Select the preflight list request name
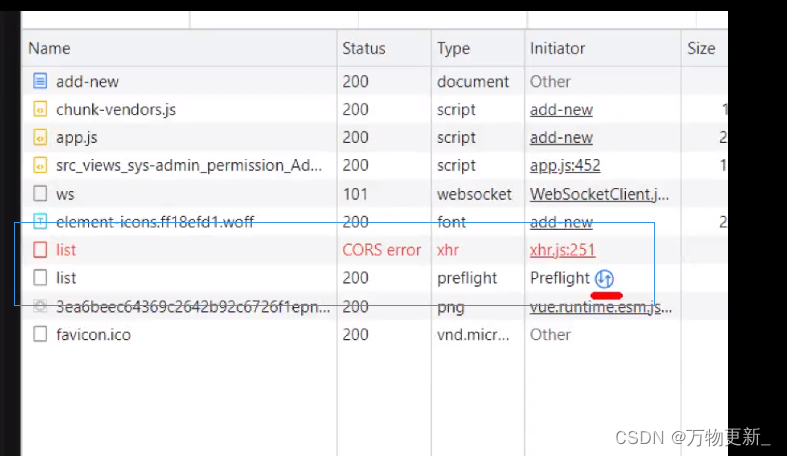Screen dimensions: 787x456 tap(66, 278)
